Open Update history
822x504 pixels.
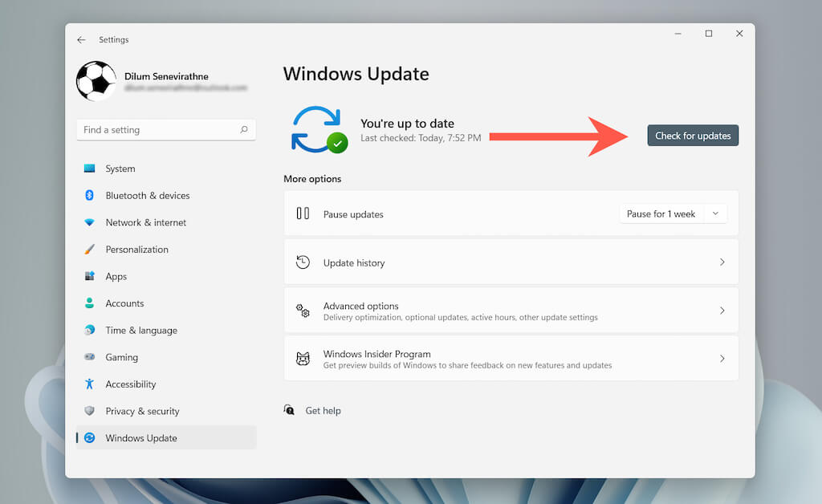[x=511, y=262]
